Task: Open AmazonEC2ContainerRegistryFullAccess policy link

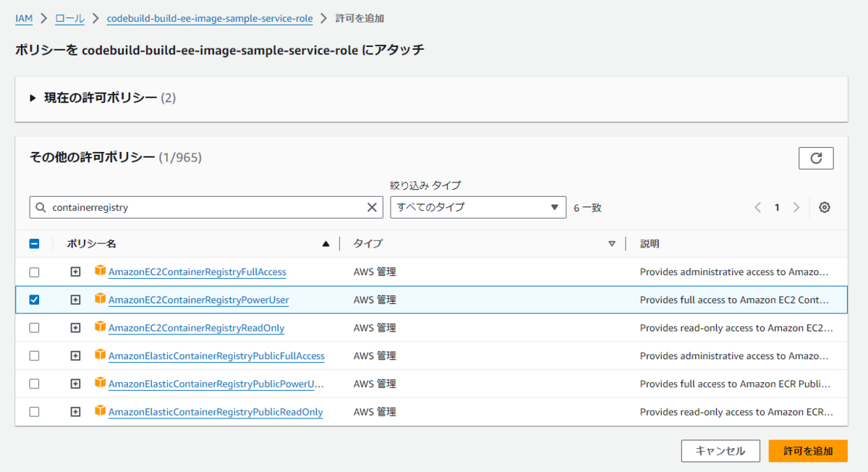Action: 197,272
